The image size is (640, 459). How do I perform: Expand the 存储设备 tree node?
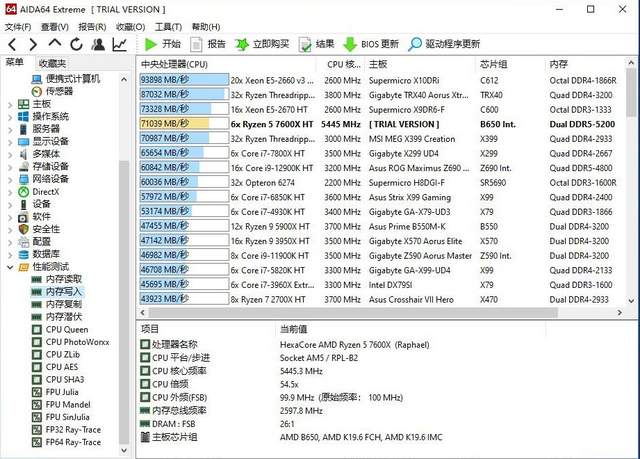pyautogui.click(x=10, y=168)
